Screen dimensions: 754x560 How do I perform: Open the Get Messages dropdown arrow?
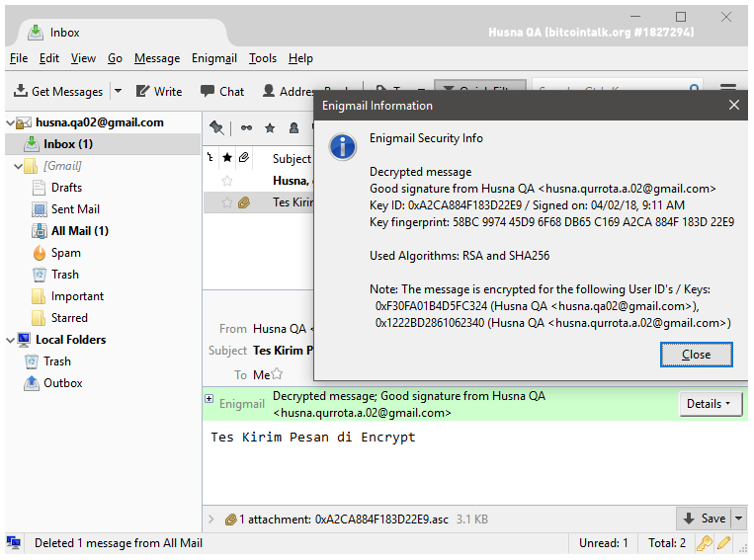click(118, 91)
